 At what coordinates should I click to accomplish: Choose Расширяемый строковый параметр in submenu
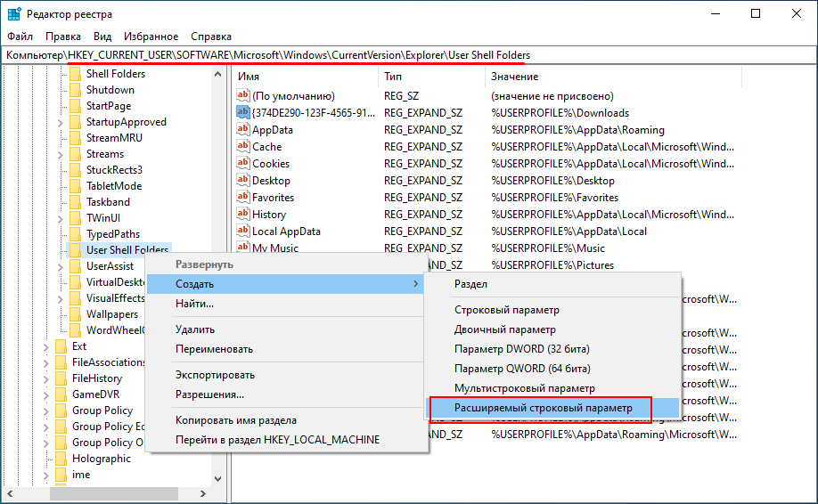point(552,408)
